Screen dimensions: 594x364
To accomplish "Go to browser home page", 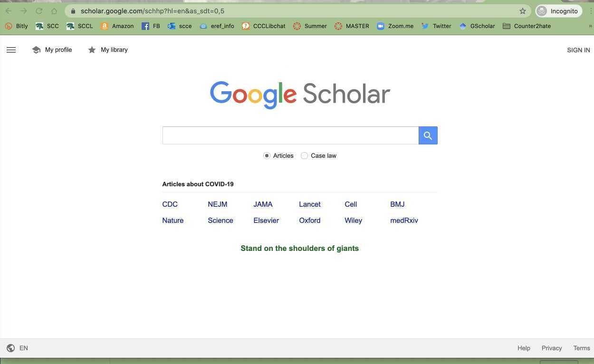I will coord(54,10).
